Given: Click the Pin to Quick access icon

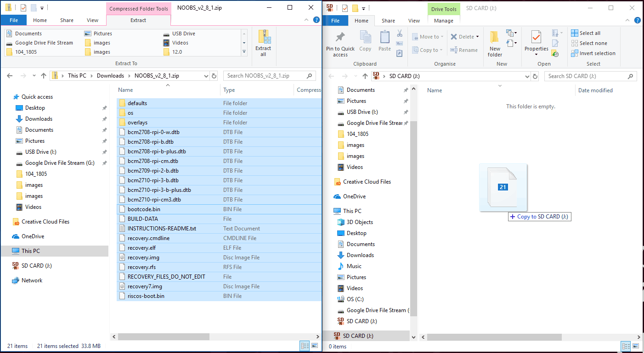Looking at the screenshot, I should [x=340, y=44].
